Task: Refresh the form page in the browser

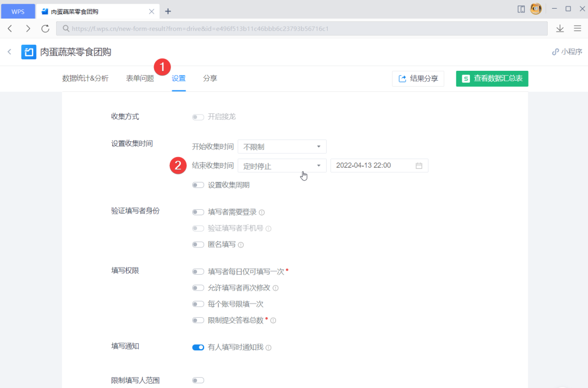Action: coord(45,28)
